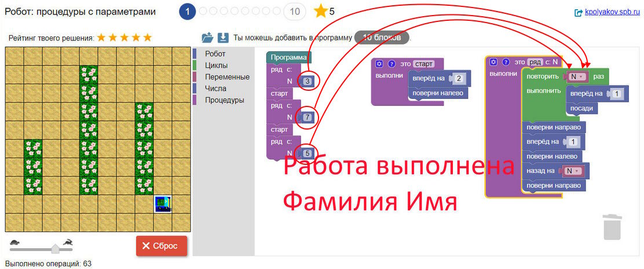This screenshot has height=269, width=644.
Task: Open the Процедуры block category
Action: click(224, 100)
